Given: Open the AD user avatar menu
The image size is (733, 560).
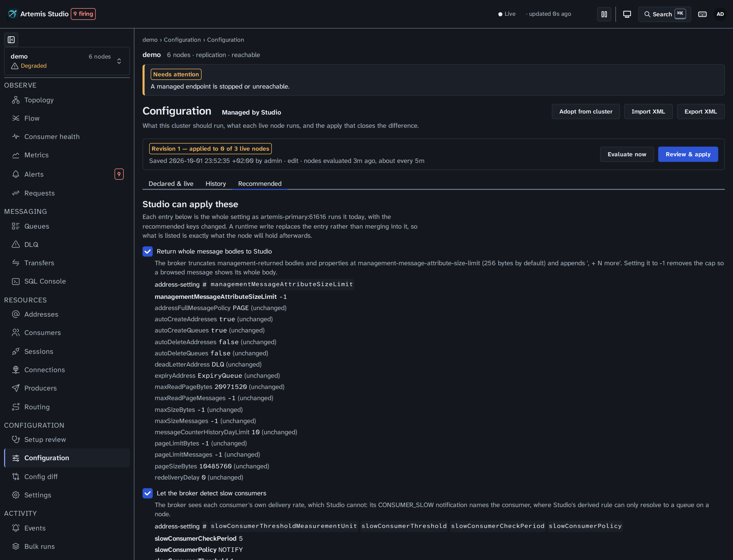Looking at the screenshot, I should pyautogui.click(x=720, y=14).
